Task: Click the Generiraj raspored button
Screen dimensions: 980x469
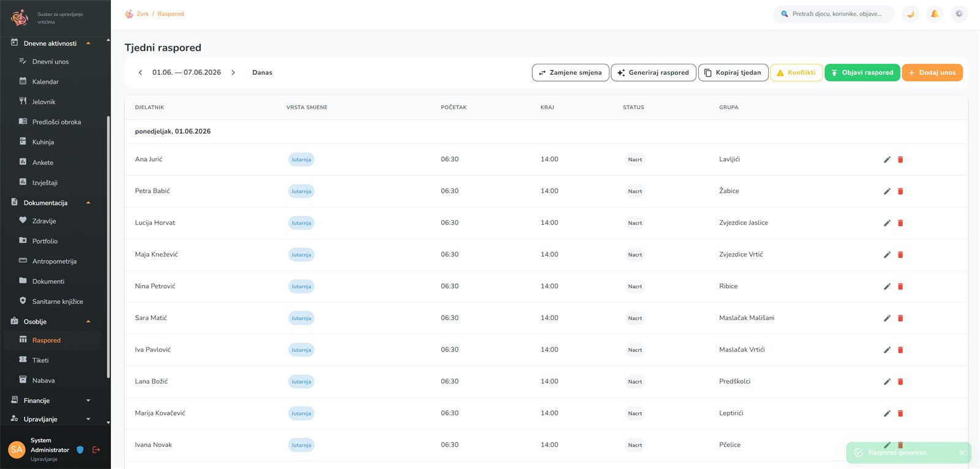Action: [654, 72]
